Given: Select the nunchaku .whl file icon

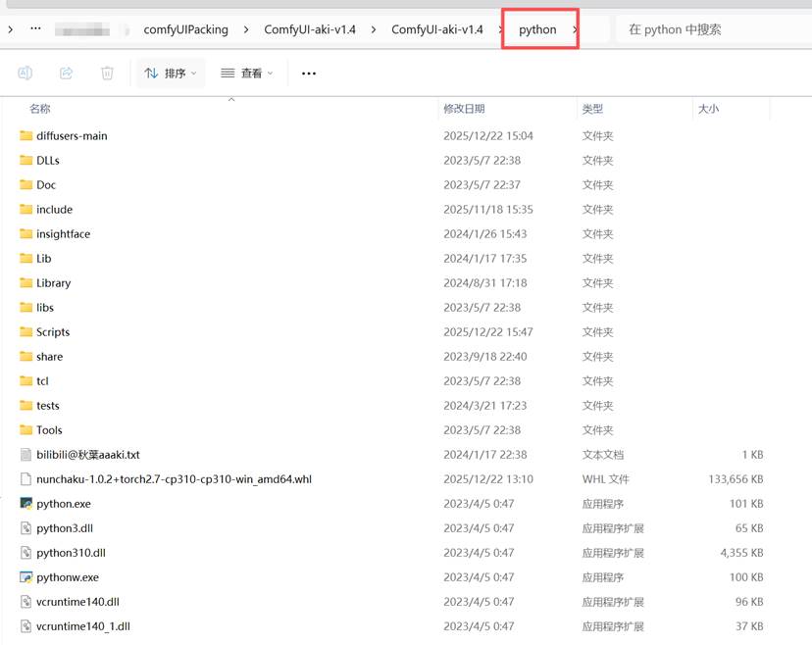Looking at the screenshot, I should tap(26, 479).
